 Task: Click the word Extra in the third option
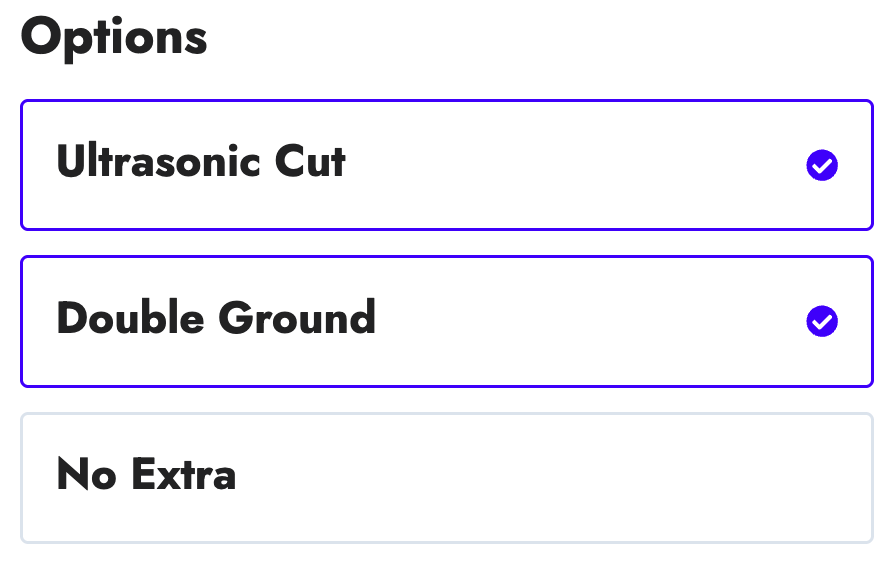[183, 474]
